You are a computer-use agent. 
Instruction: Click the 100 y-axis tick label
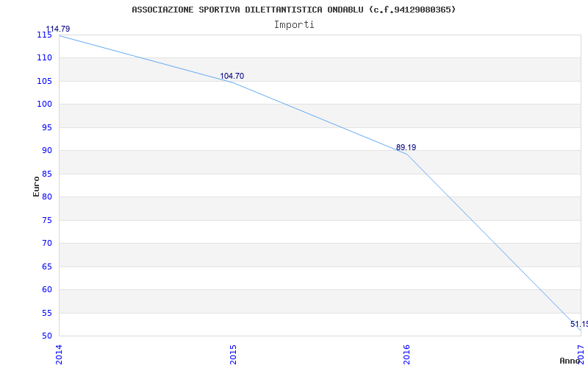(44, 105)
